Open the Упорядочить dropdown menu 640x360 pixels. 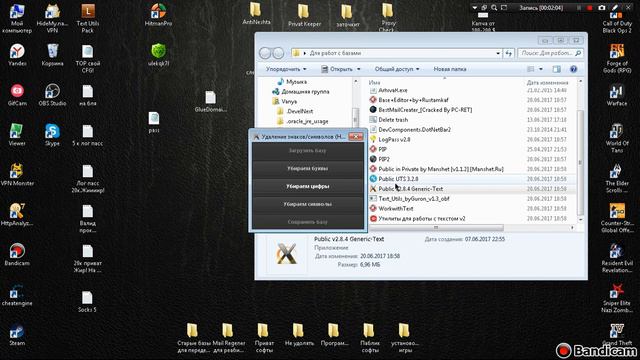286,69
